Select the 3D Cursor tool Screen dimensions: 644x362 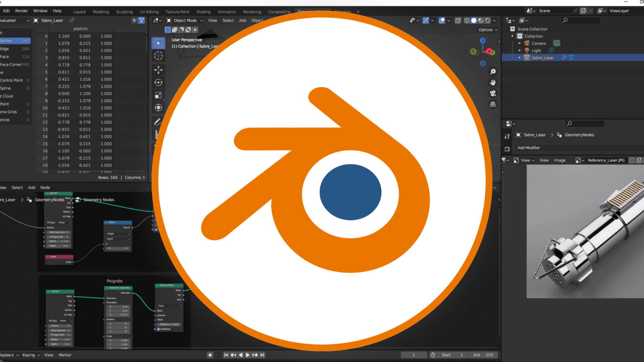pos(158,56)
